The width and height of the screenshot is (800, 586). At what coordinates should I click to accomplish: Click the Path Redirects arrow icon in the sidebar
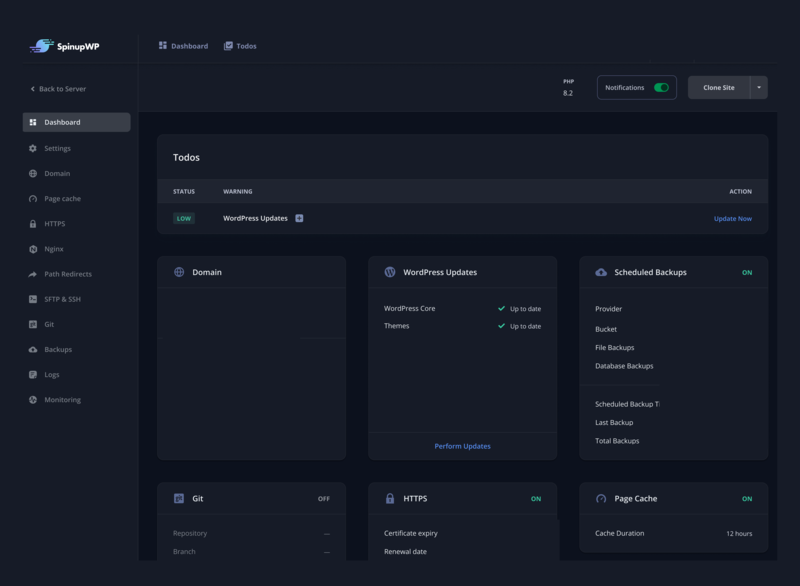pos(33,274)
